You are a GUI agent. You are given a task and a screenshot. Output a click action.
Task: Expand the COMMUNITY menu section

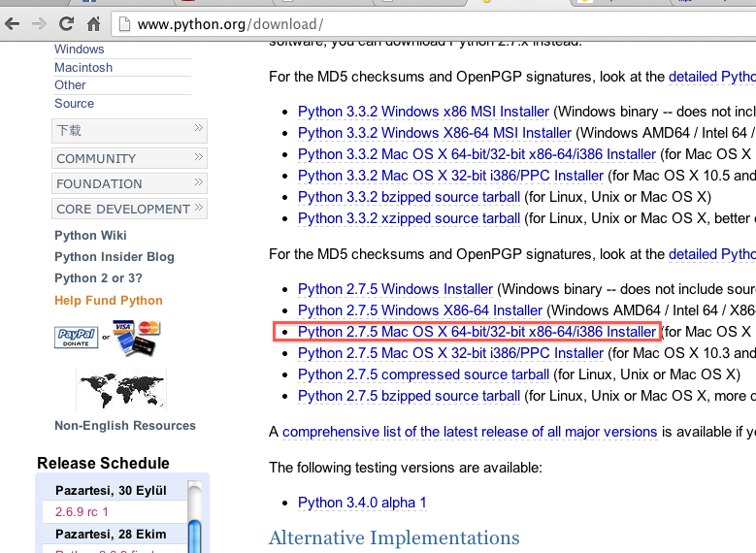[130, 158]
